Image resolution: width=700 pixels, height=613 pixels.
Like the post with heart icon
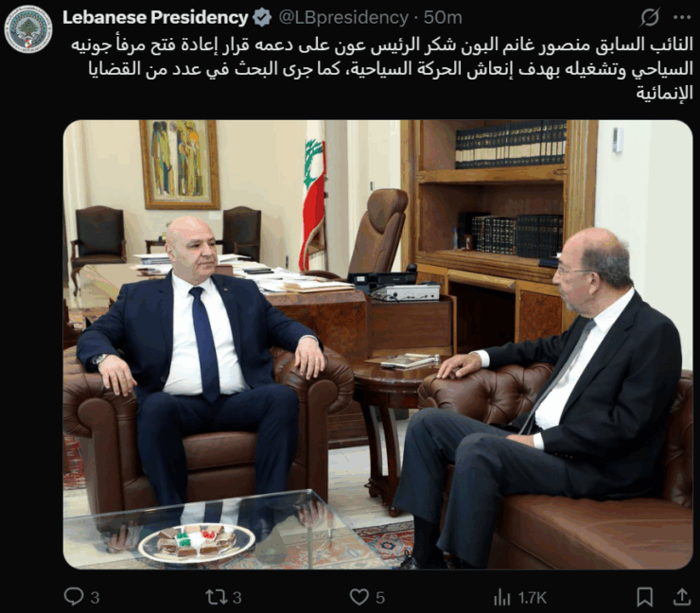pos(359,597)
